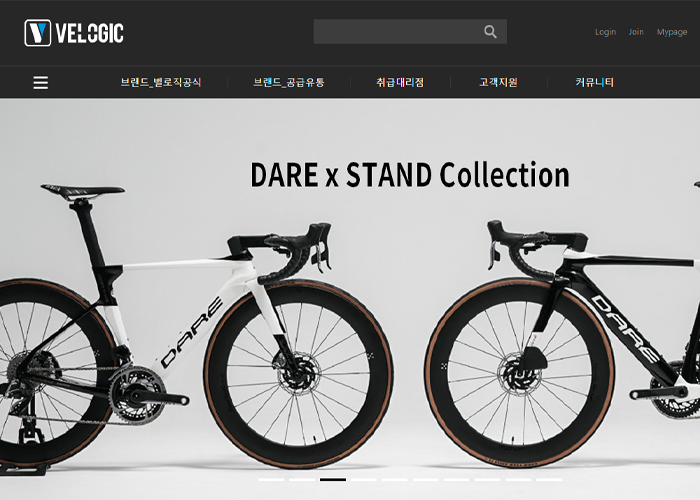This screenshot has height=500, width=700.
Task: Click the black DARE bicycle image
Action: pos(562,344)
